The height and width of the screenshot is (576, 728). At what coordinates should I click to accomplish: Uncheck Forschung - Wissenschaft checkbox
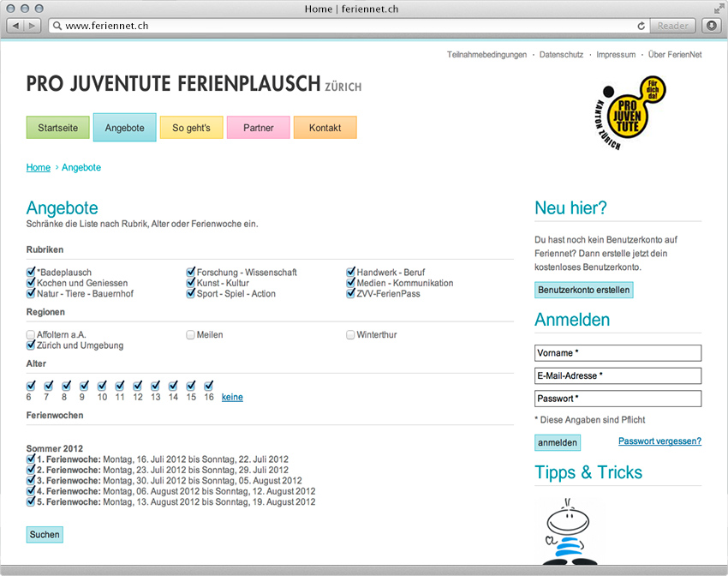pyautogui.click(x=190, y=272)
